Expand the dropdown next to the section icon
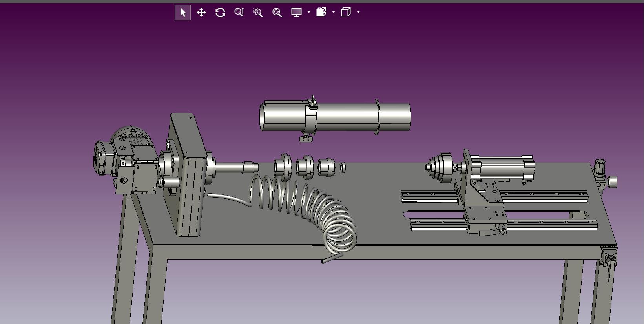 click(x=334, y=13)
